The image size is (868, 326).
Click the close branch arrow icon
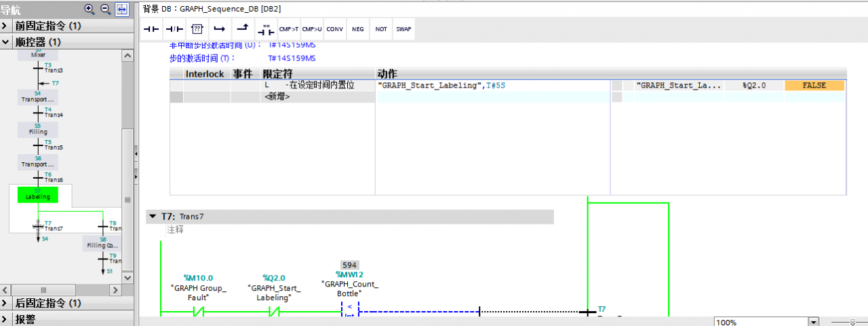click(x=242, y=29)
